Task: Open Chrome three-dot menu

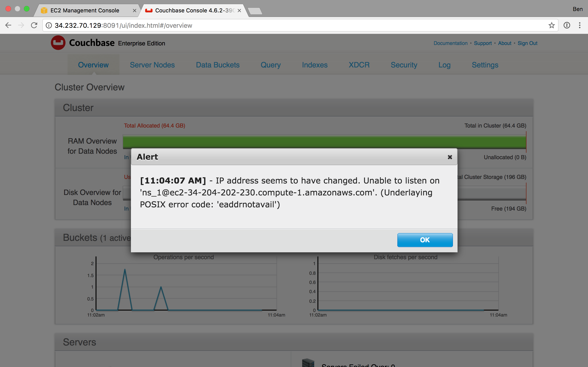Action: (580, 25)
